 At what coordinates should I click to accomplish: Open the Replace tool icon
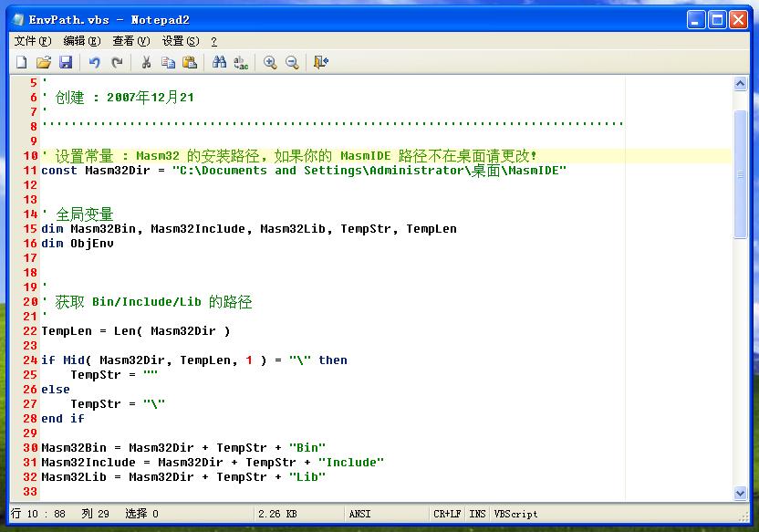pyautogui.click(x=241, y=62)
